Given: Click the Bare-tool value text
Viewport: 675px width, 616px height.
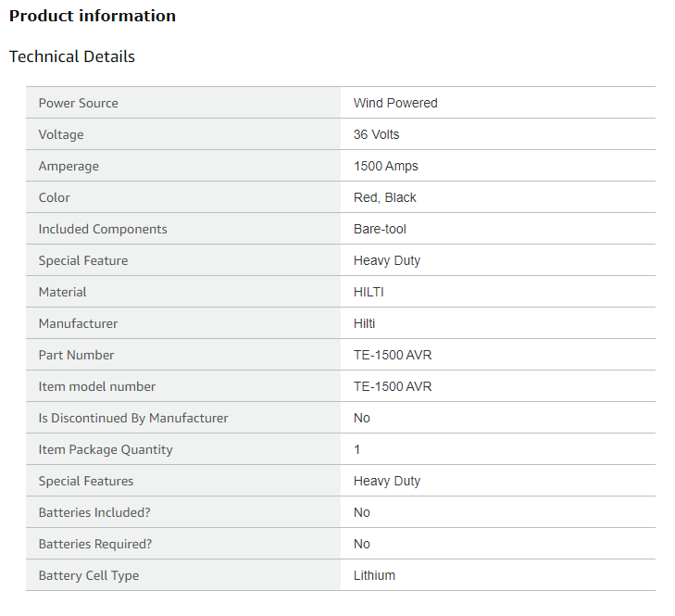Looking at the screenshot, I should (380, 229).
